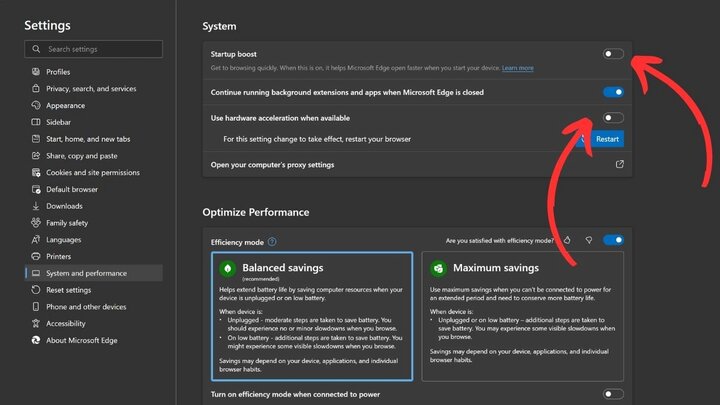Click Learn more link for Startup boost
Screen dimensions: 720x405
point(518,68)
